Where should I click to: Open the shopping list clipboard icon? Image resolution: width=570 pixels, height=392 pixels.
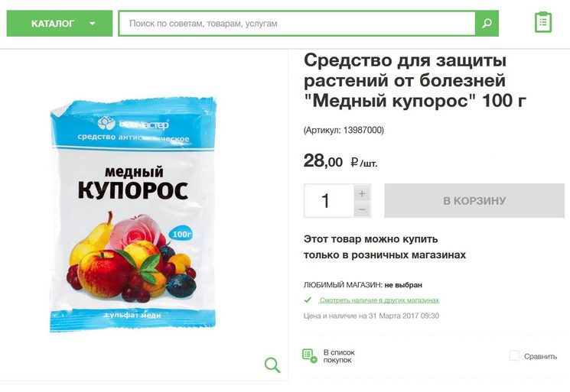[x=542, y=22]
